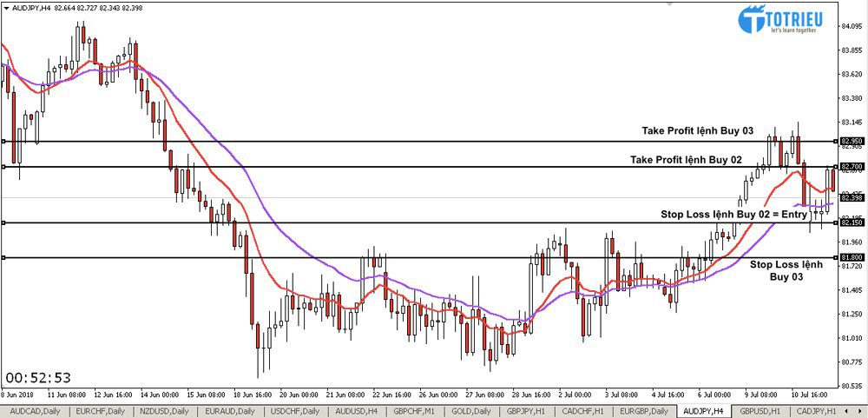Click the '10 Jul 16:00' time label
Viewport: 868px width, 418px height.
[811, 395]
